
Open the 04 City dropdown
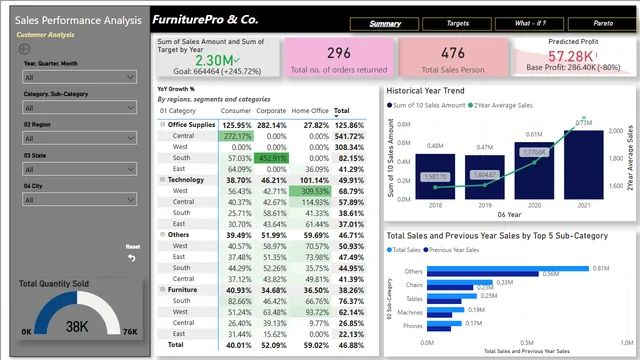point(80,200)
